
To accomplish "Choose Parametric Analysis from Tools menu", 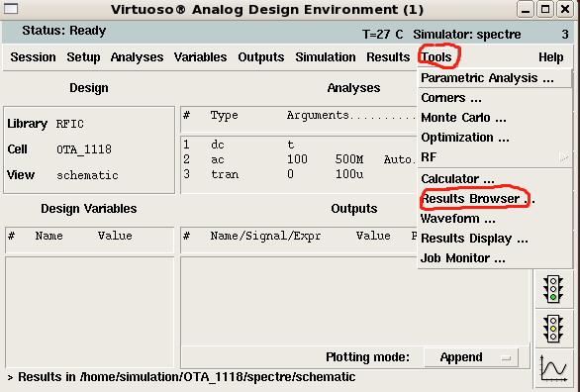I will coord(495,78).
